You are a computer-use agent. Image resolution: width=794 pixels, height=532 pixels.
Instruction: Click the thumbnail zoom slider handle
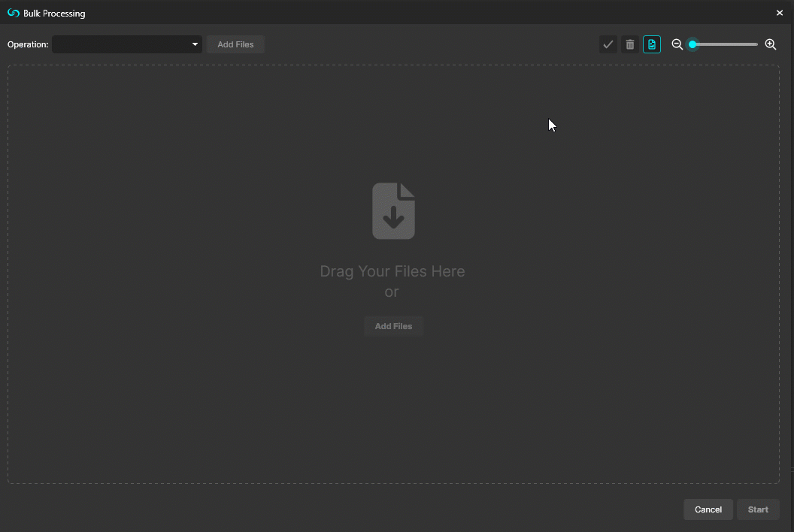pos(692,44)
